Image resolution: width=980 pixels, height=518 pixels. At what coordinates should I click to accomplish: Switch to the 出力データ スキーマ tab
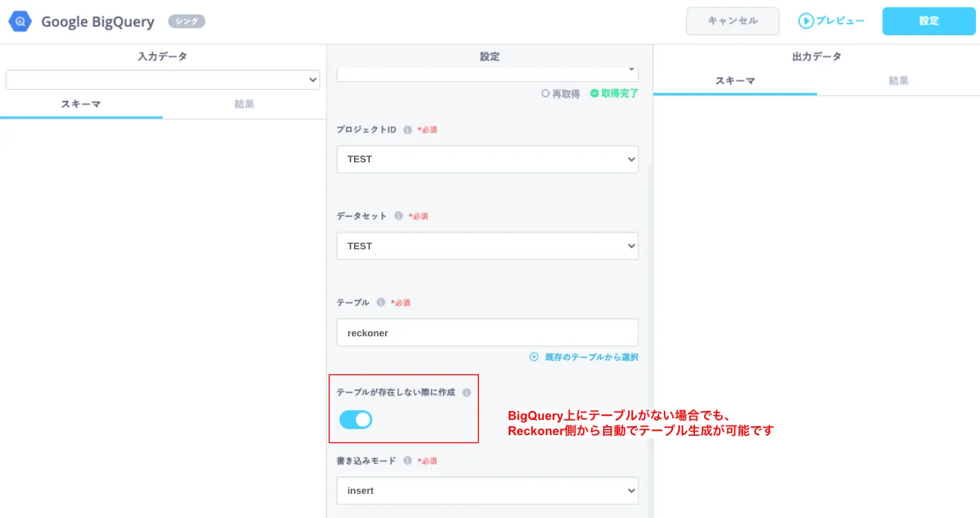click(735, 81)
